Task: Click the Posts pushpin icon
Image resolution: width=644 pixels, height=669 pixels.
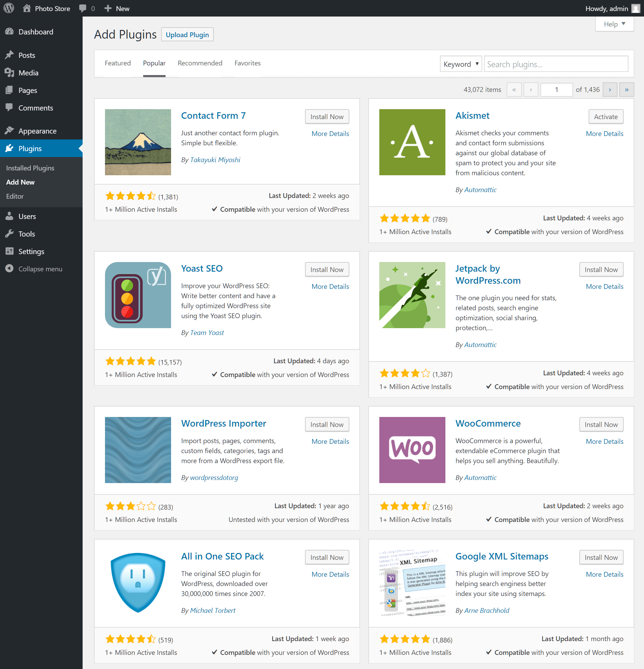Action: [x=9, y=55]
